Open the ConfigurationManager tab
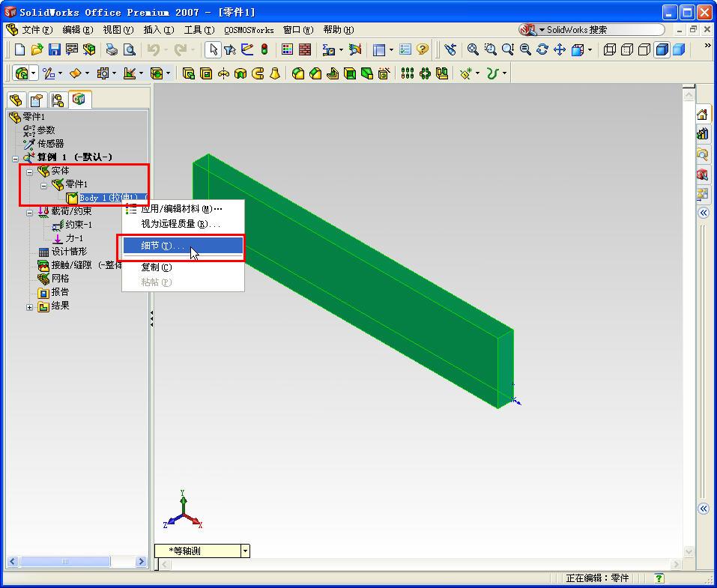 pyautogui.click(x=57, y=100)
